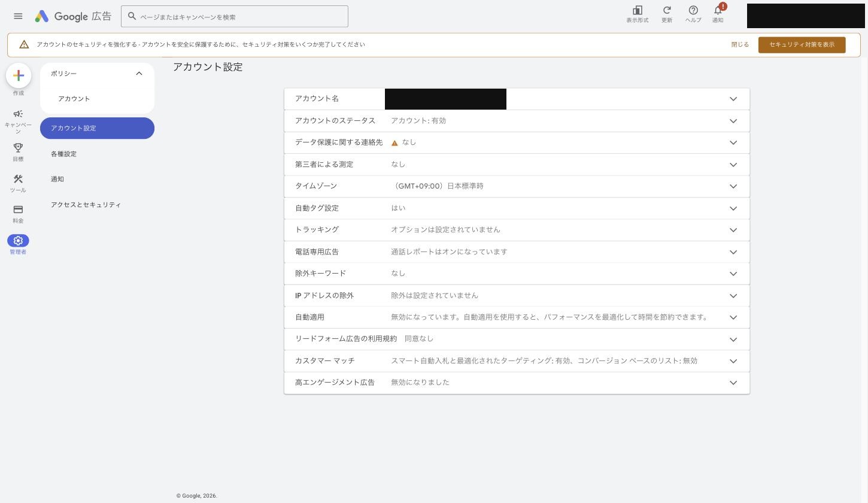Expand リードフォーム広告の利用規約 row chevron
868x503 pixels.
[x=733, y=340]
